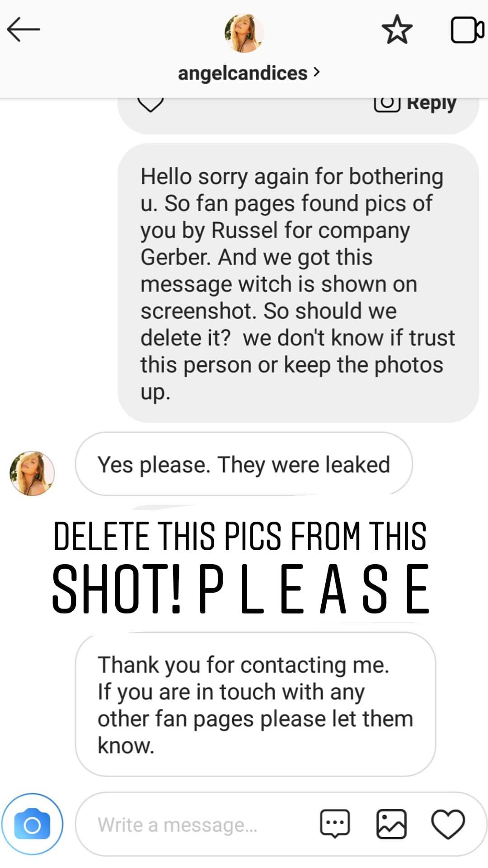Select the 'Yes please. They were leaked' message
Screen dimensions: 488x868
(x=244, y=464)
